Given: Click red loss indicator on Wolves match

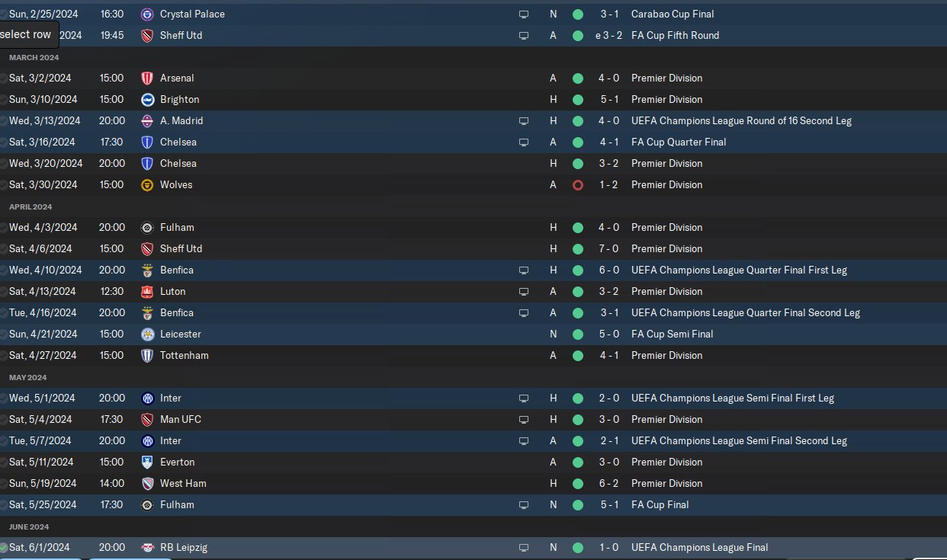Looking at the screenshot, I should pos(578,185).
